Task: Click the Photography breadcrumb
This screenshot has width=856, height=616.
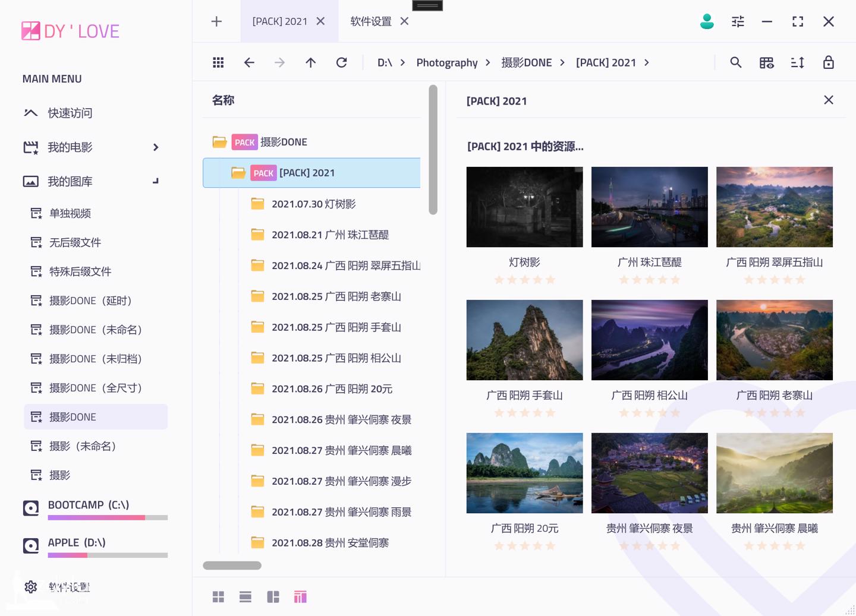Action: coord(447,62)
